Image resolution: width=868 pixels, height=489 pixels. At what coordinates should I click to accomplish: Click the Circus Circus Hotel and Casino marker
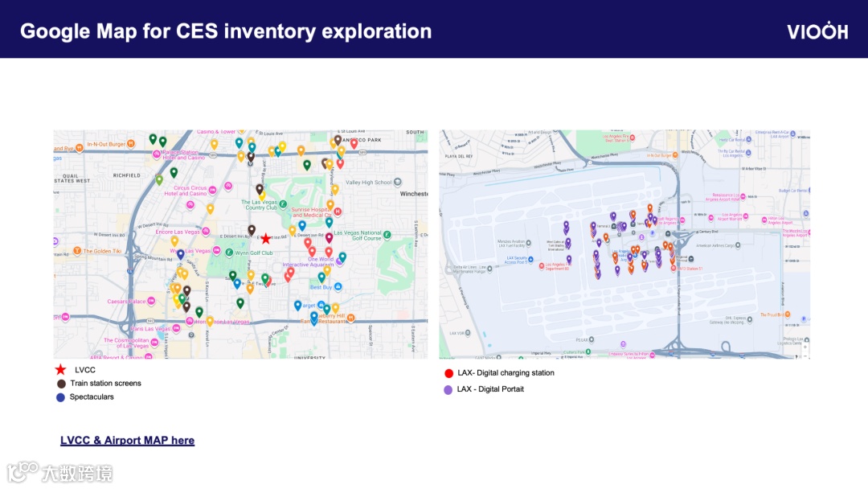pos(212,190)
